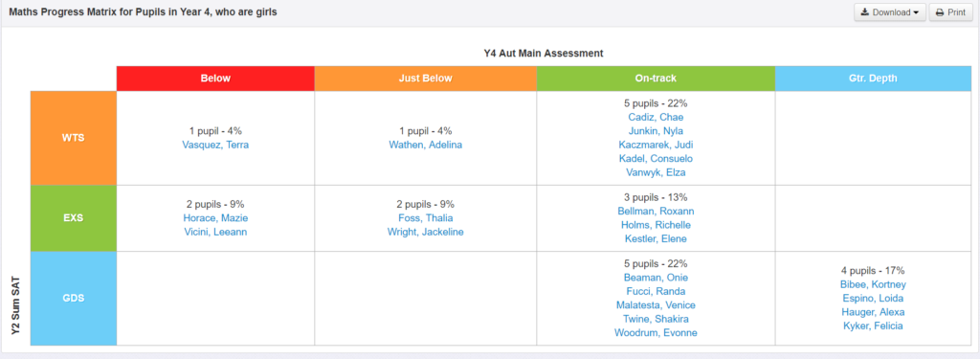Image resolution: width=980 pixels, height=359 pixels.
Task: Click the WTS row header
Action: coord(74,138)
